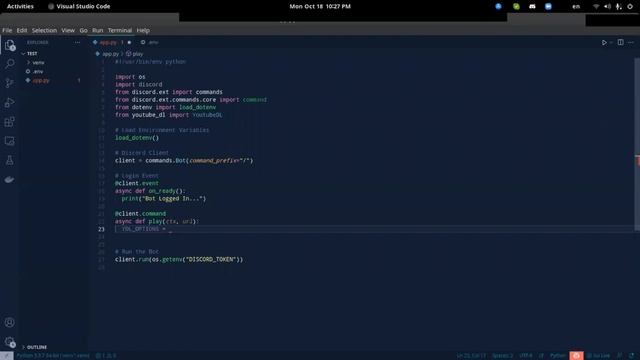
Task: Click the remote window status bar icon
Action: [7, 356]
